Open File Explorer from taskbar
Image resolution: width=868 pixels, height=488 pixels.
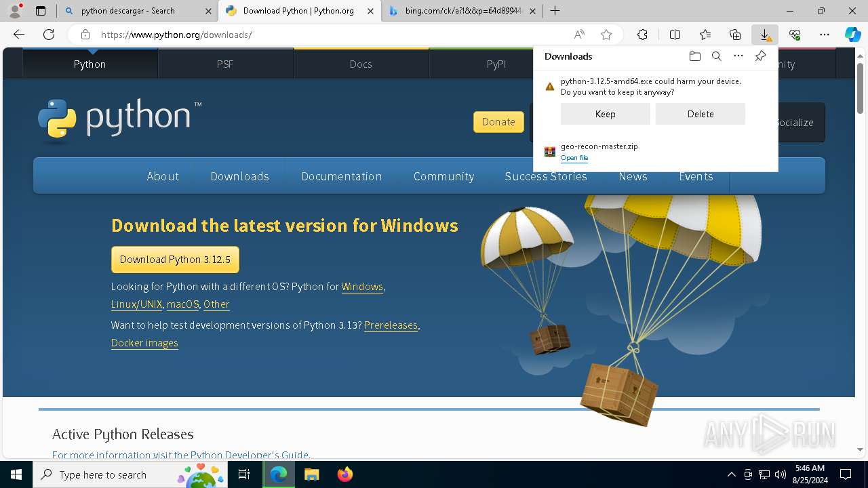click(x=311, y=474)
